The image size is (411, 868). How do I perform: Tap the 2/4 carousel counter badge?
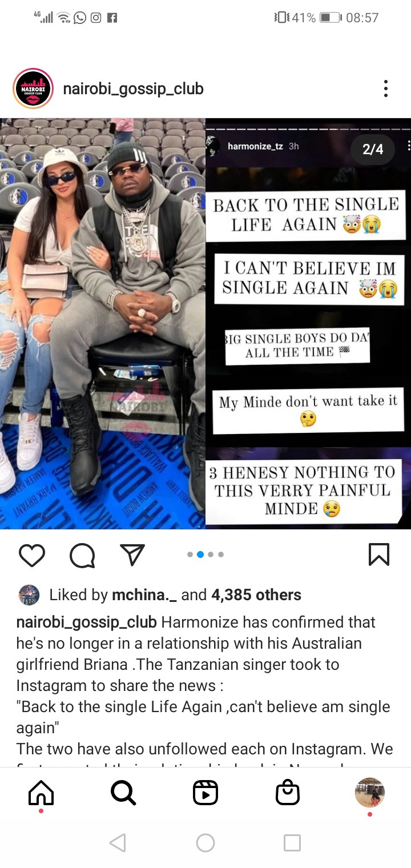point(373,150)
